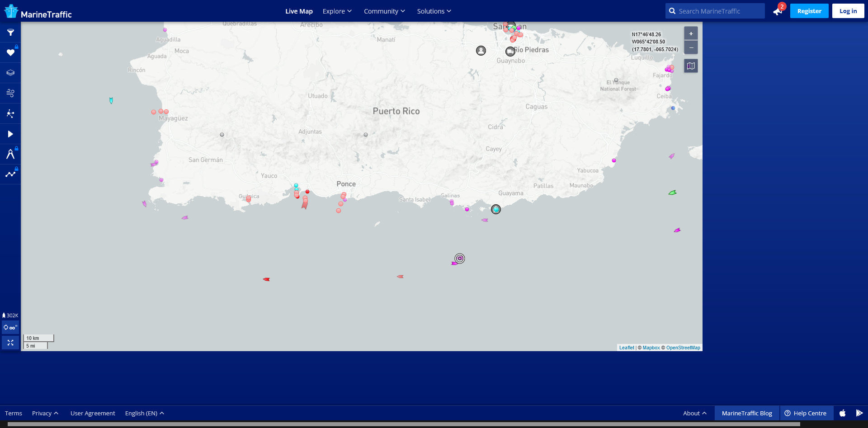Select the distance measuring compass tool
The width and height of the screenshot is (868, 428).
pyautogui.click(x=10, y=155)
